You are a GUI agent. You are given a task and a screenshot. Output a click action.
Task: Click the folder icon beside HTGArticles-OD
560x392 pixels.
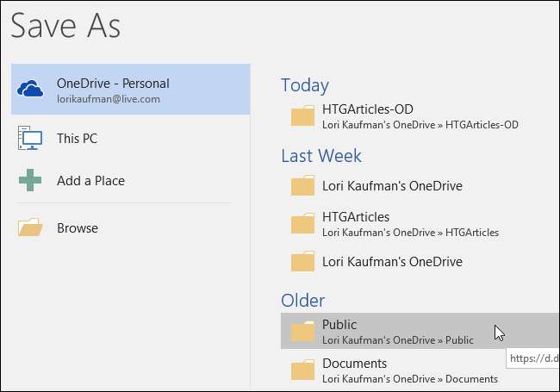(302, 116)
